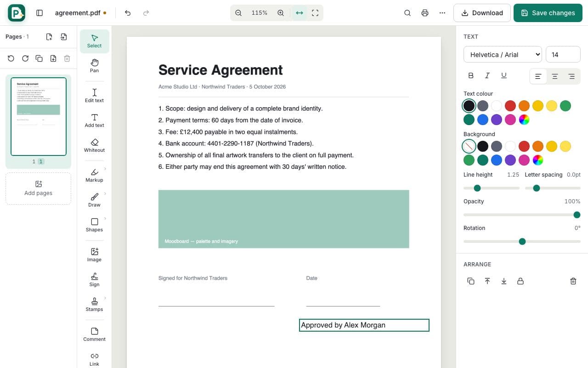Switch to the Pan tool
Image resolution: width=588 pixels, height=368 pixels.
[x=94, y=66]
